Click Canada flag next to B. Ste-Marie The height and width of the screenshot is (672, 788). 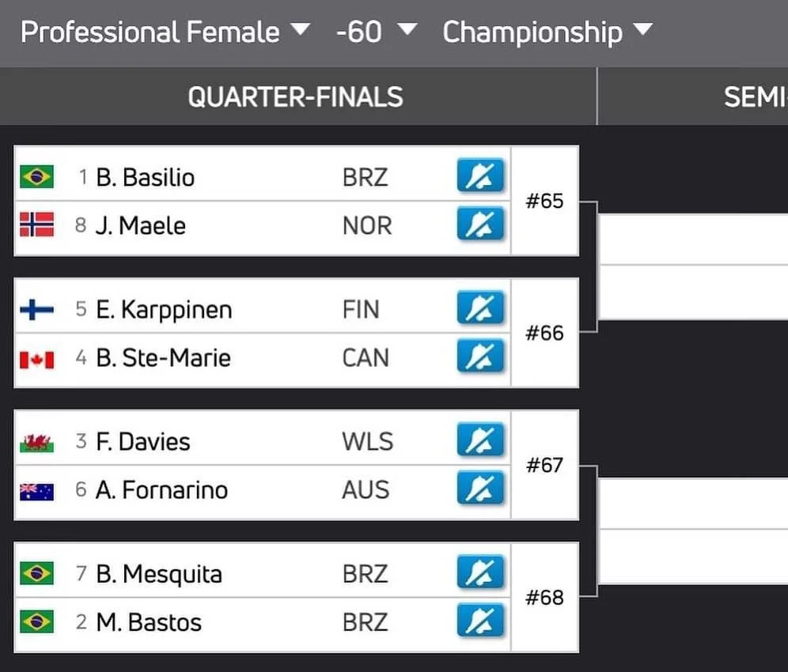[x=36, y=357]
